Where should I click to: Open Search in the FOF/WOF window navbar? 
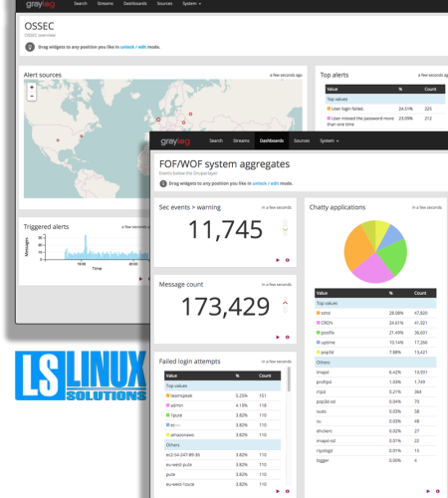[x=216, y=140]
